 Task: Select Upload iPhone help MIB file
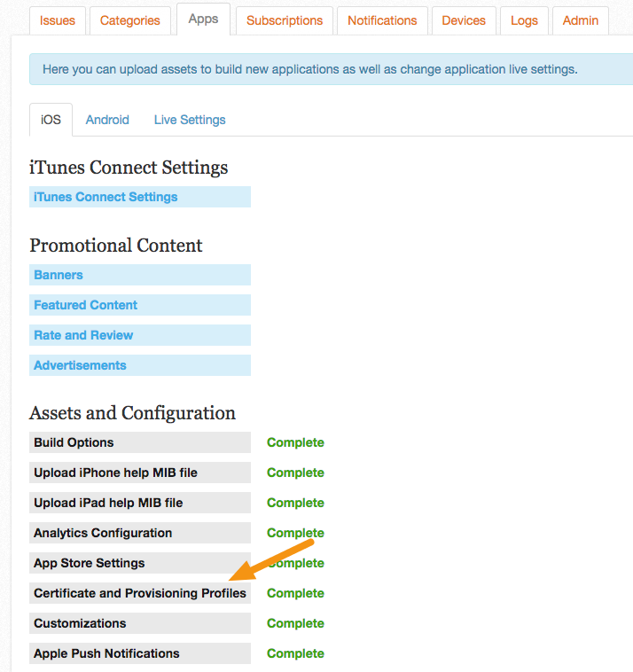(140, 473)
